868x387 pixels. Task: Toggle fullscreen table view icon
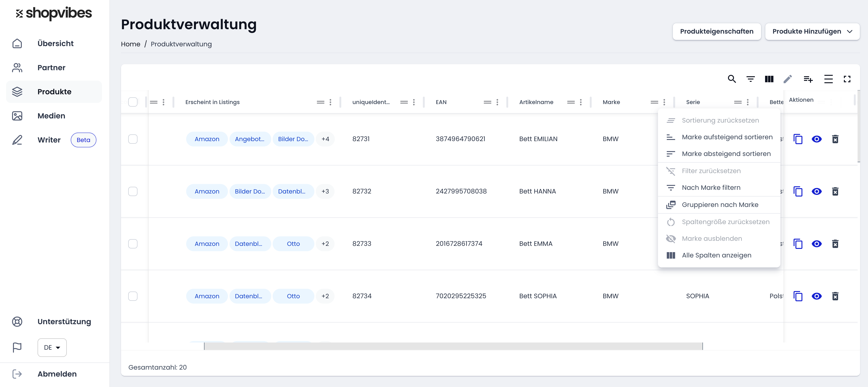[847, 79]
